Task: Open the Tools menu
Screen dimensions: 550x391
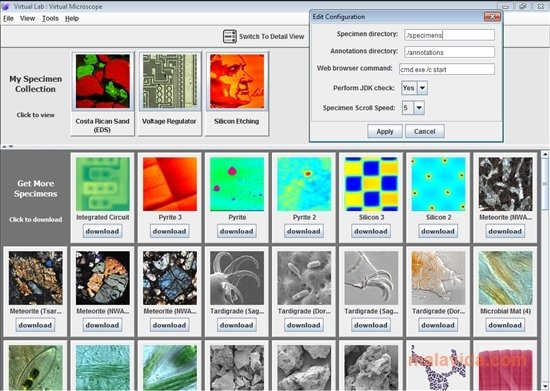Action: pyautogui.click(x=50, y=19)
